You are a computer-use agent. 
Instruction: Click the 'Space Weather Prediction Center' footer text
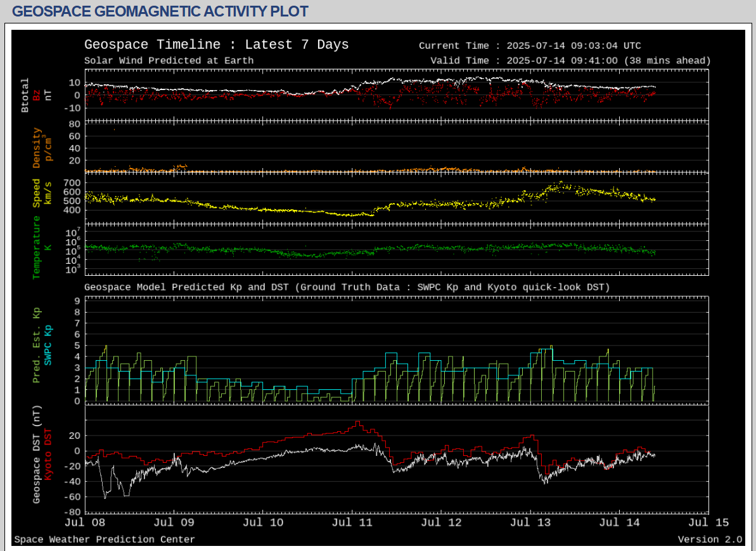pos(105,540)
